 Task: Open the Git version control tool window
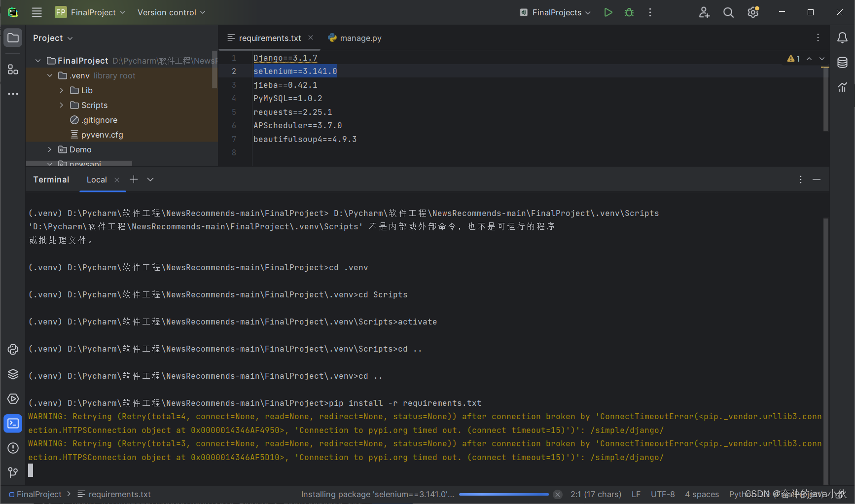point(13,472)
